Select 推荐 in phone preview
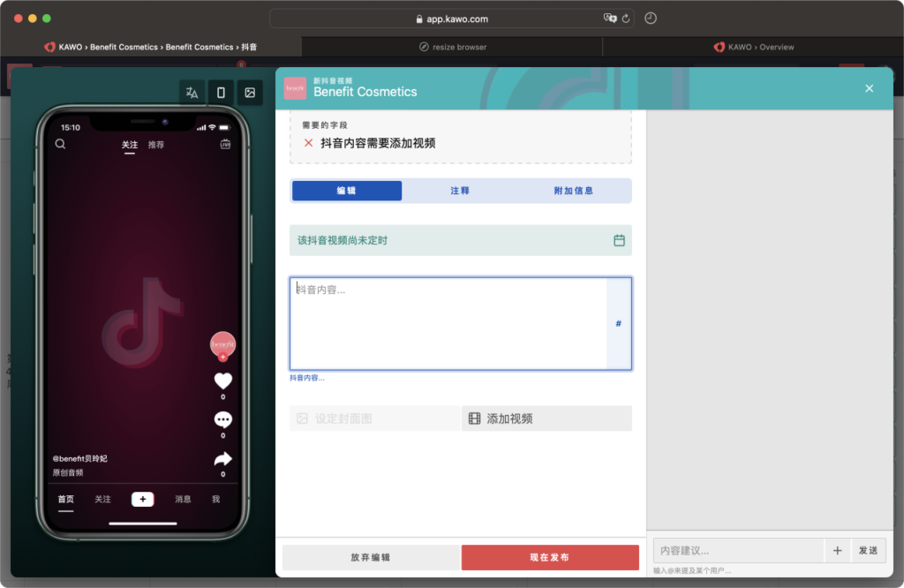 (x=156, y=145)
